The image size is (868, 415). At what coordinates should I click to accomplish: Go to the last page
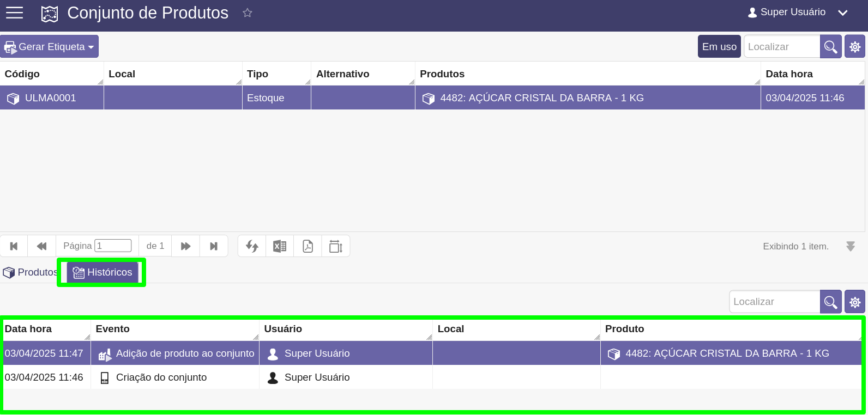[214, 246]
